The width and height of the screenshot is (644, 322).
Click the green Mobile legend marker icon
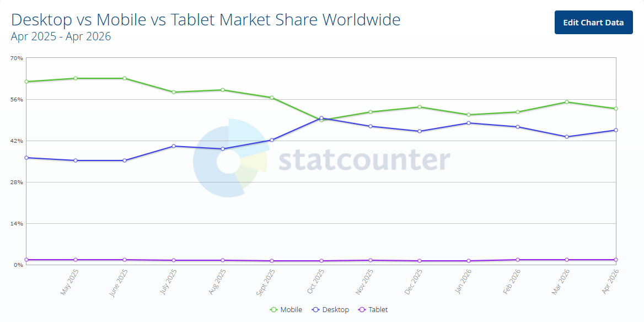[273, 310]
